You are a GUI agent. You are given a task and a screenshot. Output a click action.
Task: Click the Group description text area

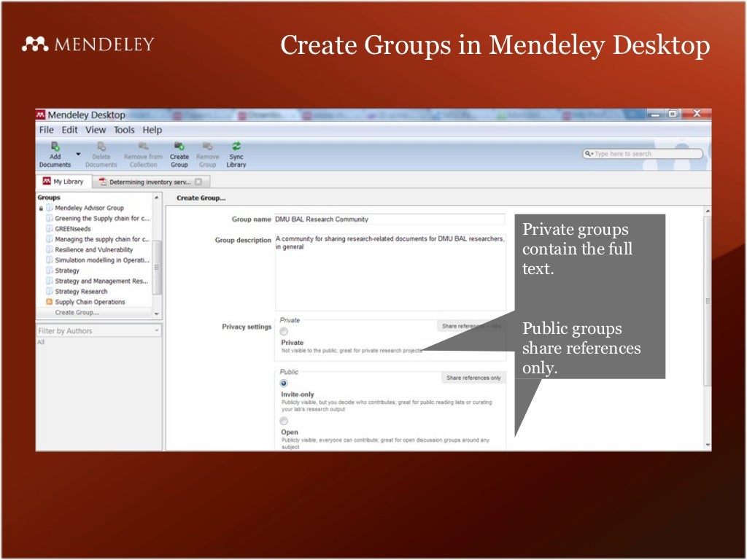[390, 272]
